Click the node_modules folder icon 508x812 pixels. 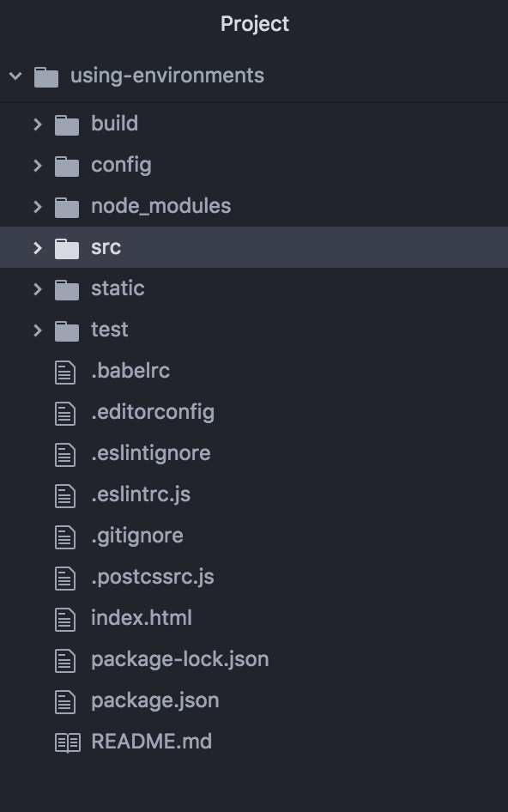click(x=67, y=207)
